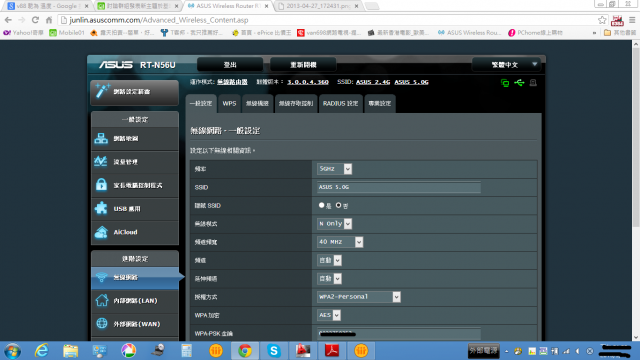Switch to the 無線存取控制 access control tab

[x=296, y=104]
